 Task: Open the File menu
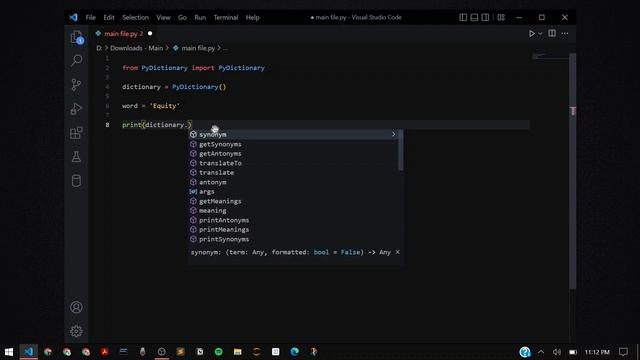pos(91,17)
